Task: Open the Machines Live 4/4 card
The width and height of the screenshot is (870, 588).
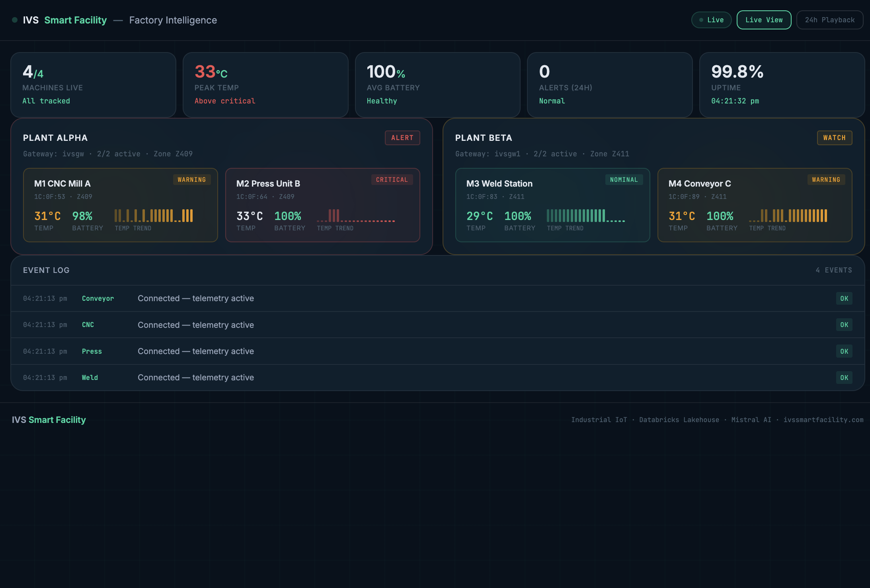Action: coord(93,85)
